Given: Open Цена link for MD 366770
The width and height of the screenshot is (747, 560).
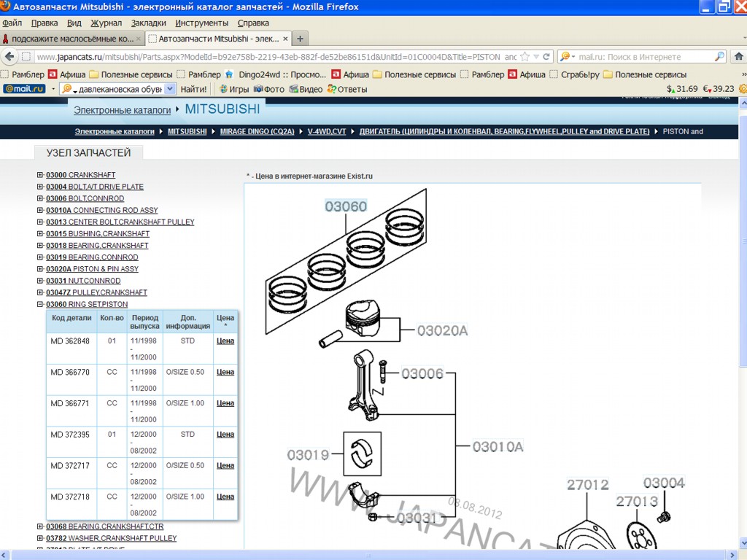Looking at the screenshot, I should 225,372.
